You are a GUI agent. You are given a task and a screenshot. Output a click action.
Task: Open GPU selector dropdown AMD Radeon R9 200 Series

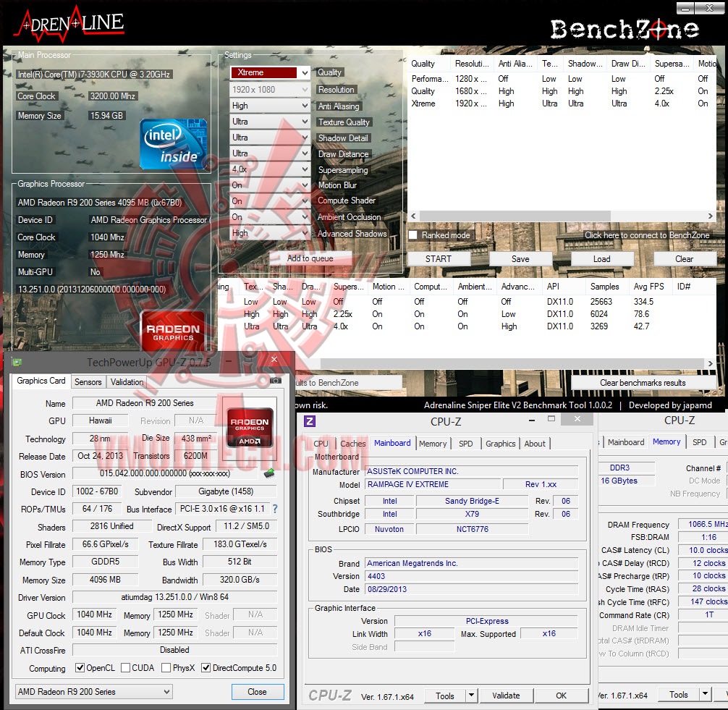click(x=94, y=691)
